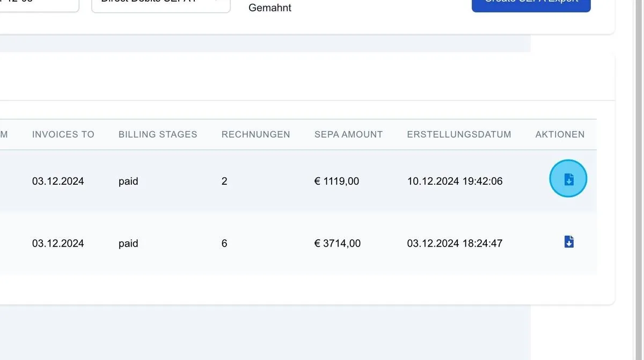Click invoices-to date in € 1119,00 row
The image size is (644, 360).
[x=58, y=181]
